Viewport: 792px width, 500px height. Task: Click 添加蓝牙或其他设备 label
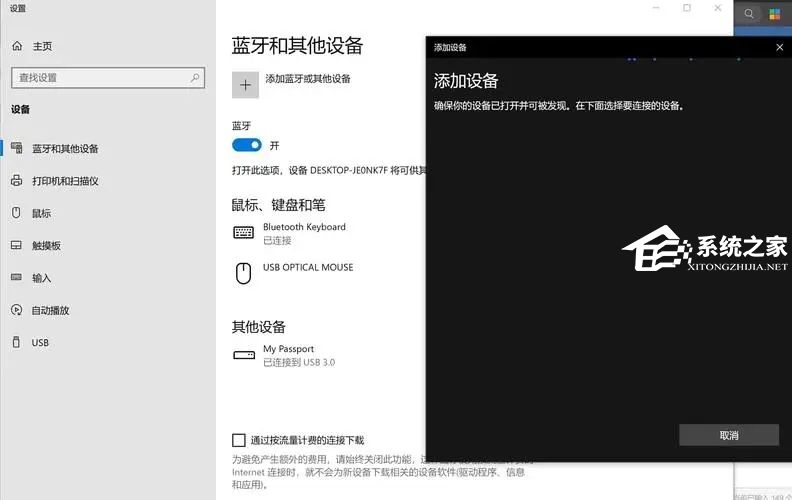308,79
